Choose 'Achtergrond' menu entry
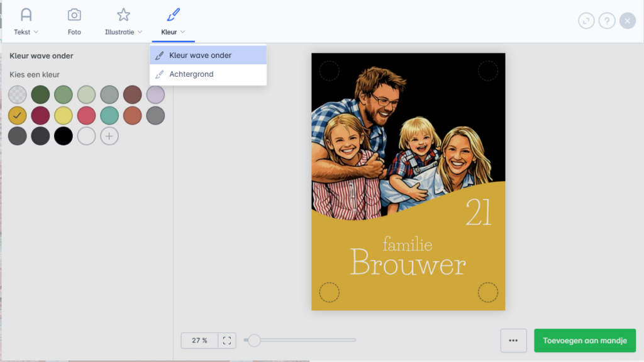Viewport: 644px width, 362px height. tap(208, 74)
